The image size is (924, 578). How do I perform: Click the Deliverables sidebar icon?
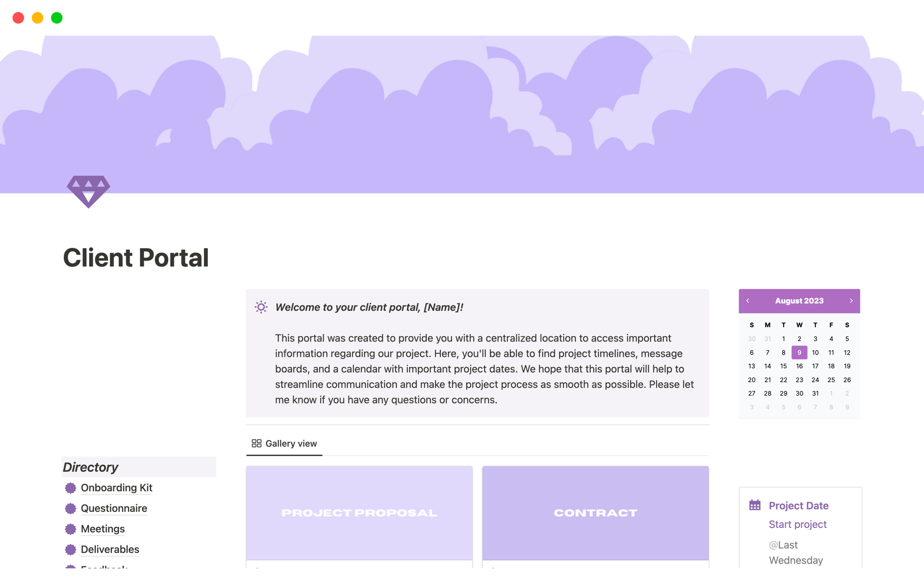point(71,549)
